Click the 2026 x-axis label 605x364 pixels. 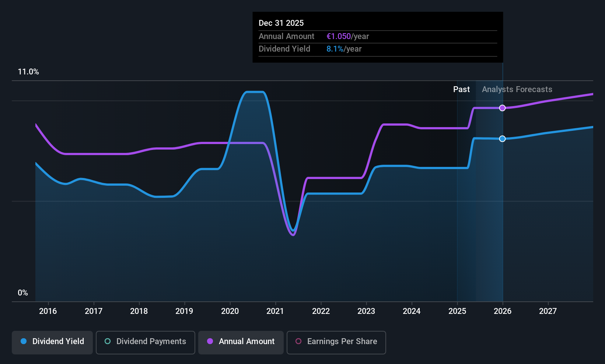pos(503,311)
